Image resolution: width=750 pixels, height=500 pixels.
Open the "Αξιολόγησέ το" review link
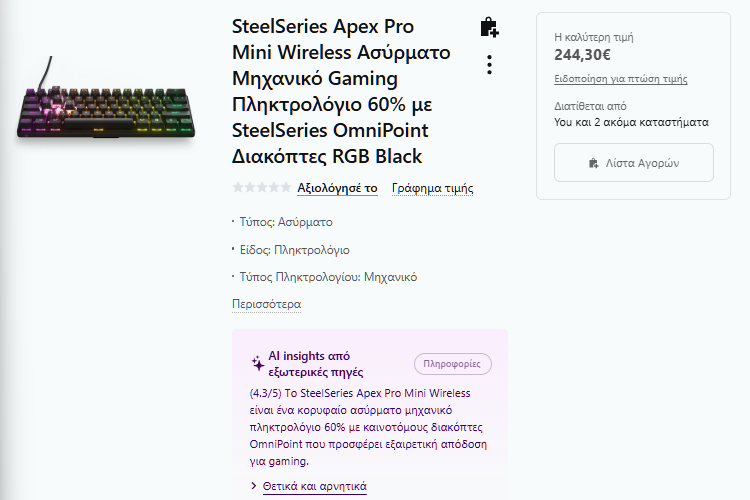[337, 188]
